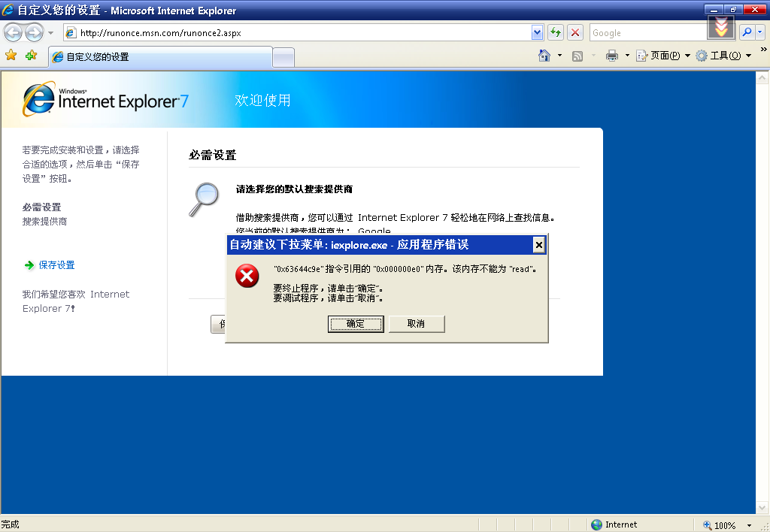Open a new blank tab

point(283,57)
